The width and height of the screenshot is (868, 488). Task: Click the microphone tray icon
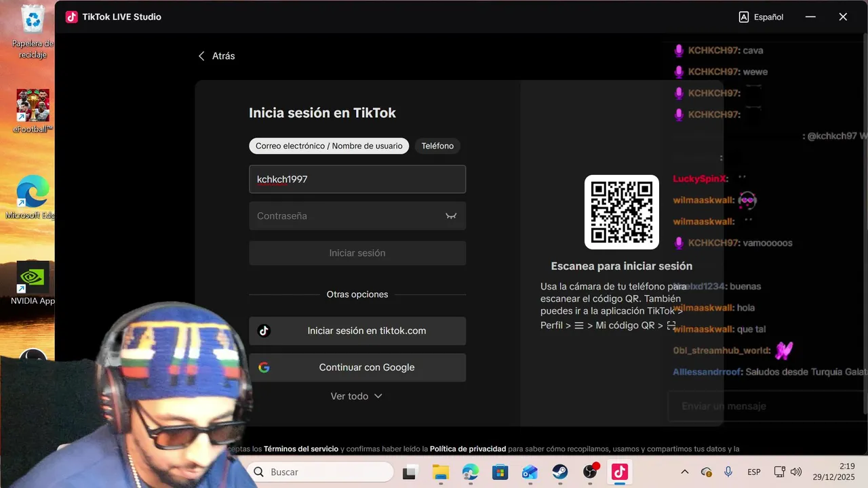click(x=728, y=472)
